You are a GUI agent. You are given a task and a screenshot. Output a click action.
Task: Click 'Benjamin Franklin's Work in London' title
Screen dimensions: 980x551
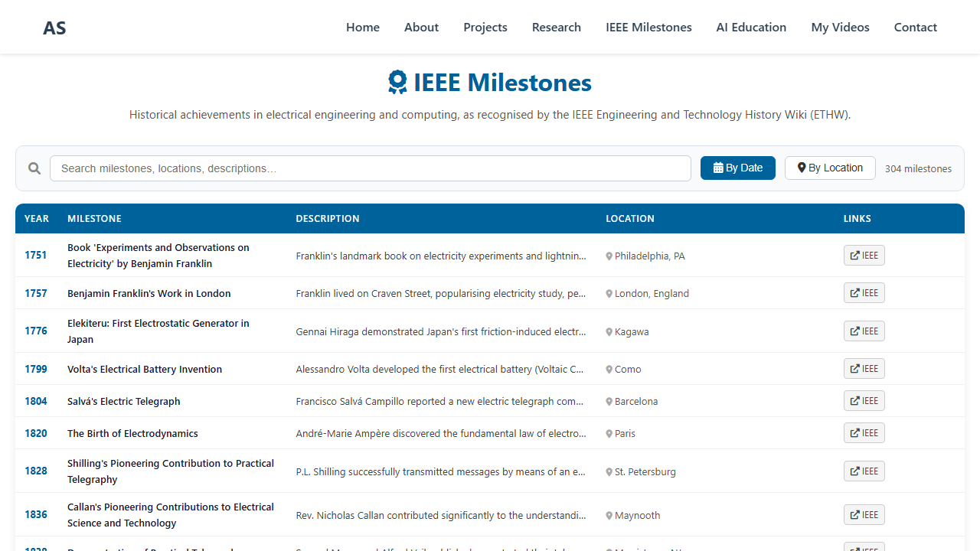coord(149,293)
